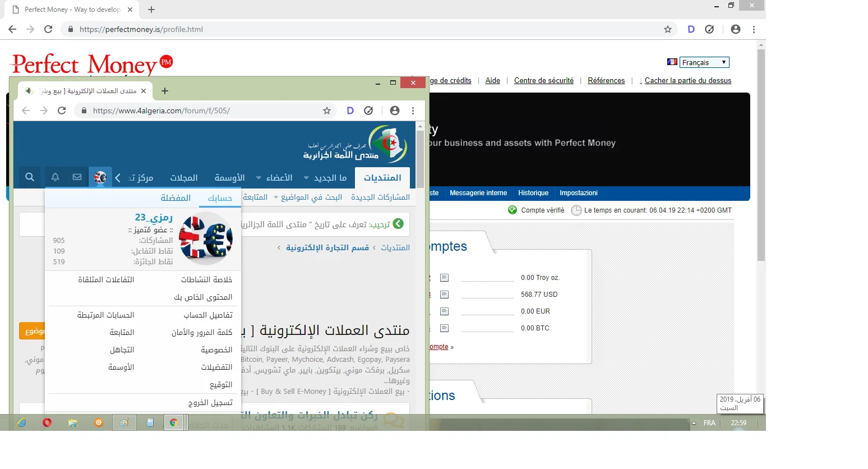
Task: Switch to the المفضلة tab in account popup
Action: coord(176,197)
